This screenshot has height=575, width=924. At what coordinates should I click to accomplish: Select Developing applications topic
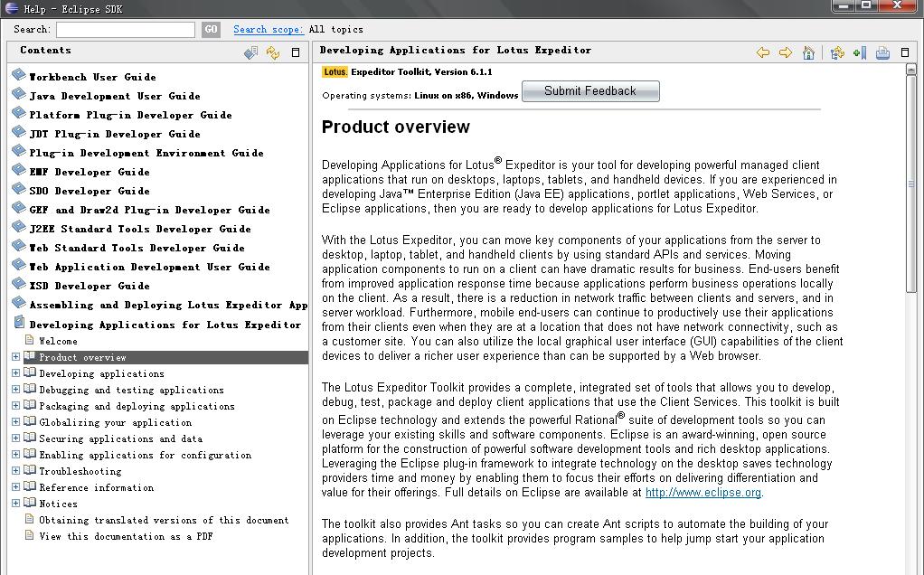tap(101, 373)
